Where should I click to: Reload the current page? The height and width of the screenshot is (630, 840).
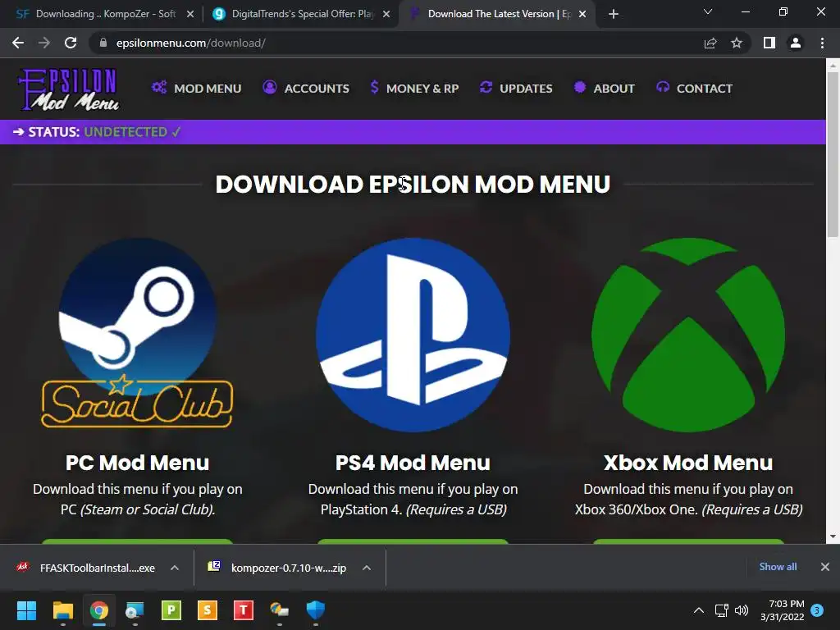(x=71, y=43)
